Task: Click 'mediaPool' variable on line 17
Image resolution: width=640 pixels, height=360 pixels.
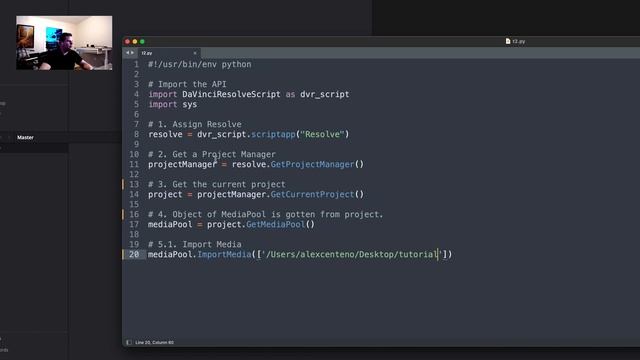Action: [170, 224]
